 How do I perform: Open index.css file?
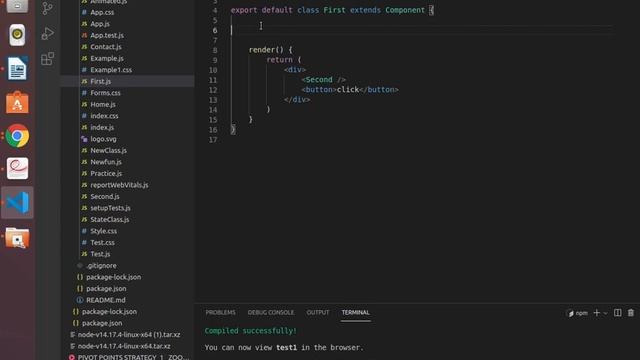point(104,116)
